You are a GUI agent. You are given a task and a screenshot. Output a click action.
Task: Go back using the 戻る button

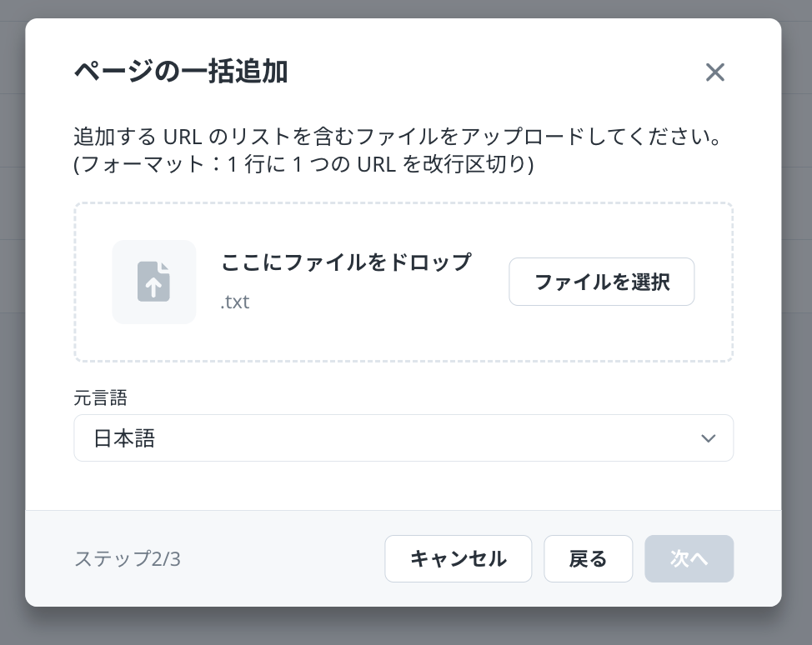click(x=588, y=558)
